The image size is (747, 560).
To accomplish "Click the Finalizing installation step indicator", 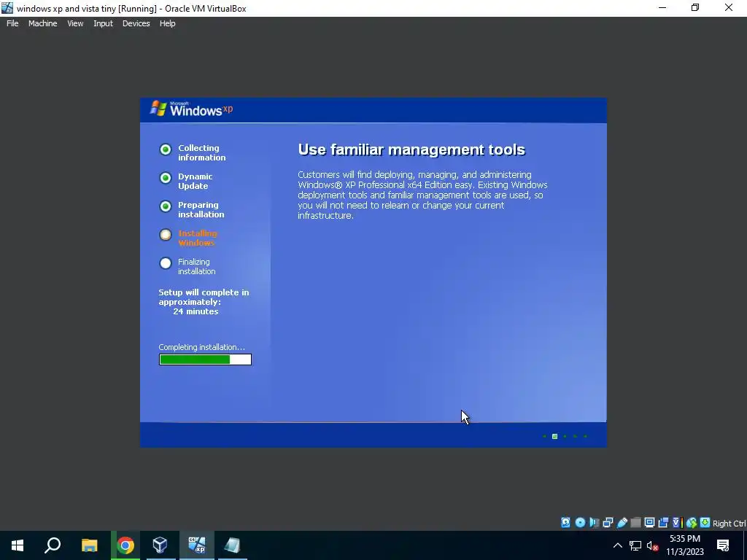I will point(166,263).
